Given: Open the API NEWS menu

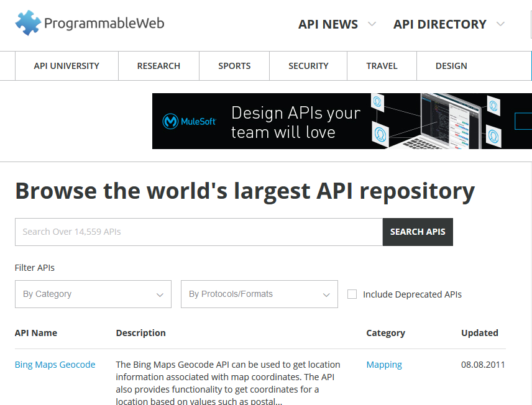Looking at the screenshot, I should [328, 24].
